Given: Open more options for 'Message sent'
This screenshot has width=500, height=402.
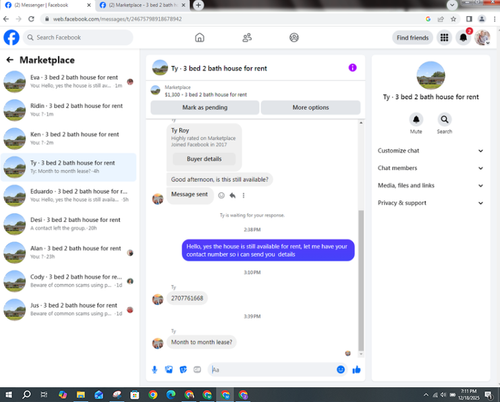Looking at the screenshot, I should pos(244,195).
